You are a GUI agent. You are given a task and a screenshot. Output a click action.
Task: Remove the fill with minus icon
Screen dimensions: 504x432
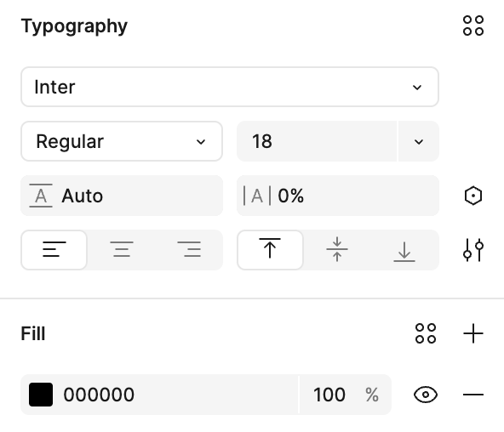pyautogui.click(x=473, y=395)
